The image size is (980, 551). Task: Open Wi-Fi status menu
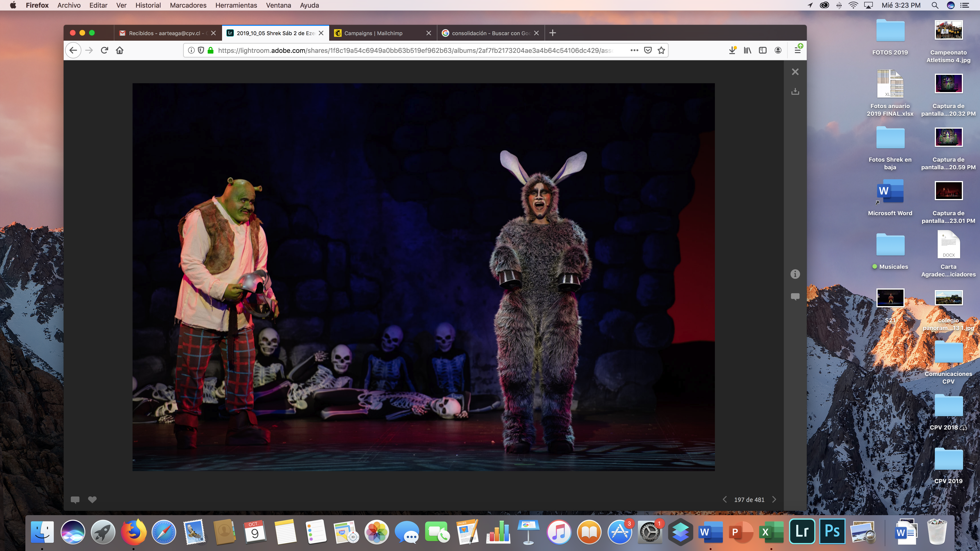[x=853, y=5]
